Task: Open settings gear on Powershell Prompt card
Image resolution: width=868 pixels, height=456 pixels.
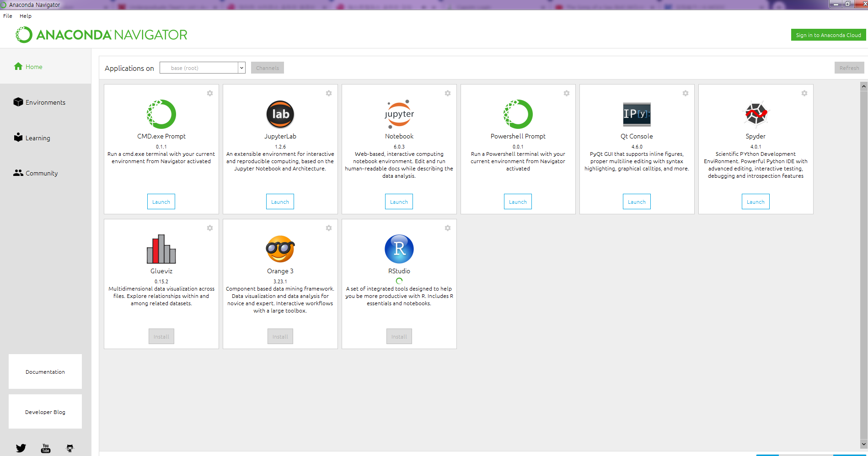Action: tap(567, 93)
